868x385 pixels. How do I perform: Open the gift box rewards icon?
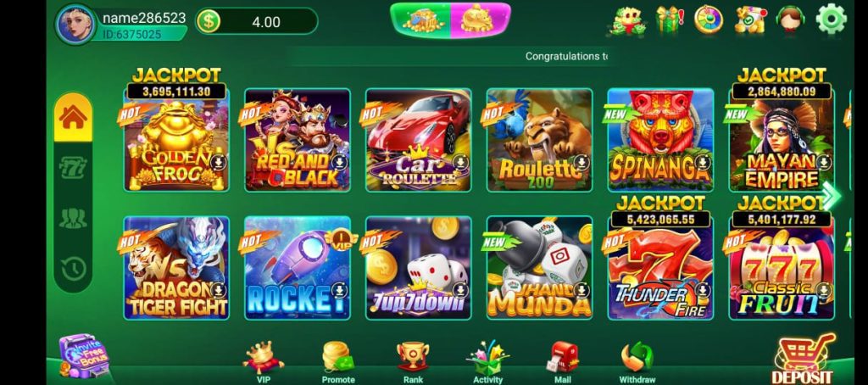[669, 20]
